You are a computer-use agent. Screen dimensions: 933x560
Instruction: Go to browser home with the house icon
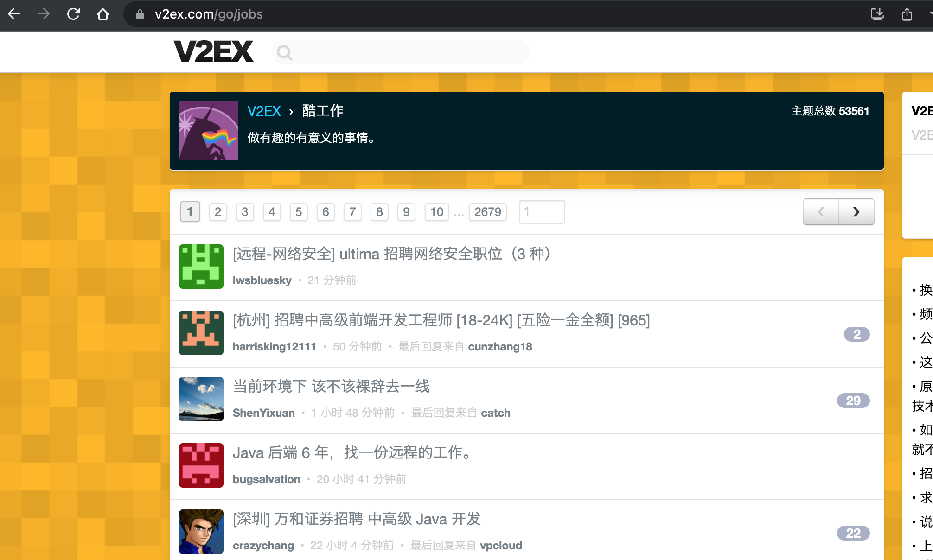click(103, 14)
